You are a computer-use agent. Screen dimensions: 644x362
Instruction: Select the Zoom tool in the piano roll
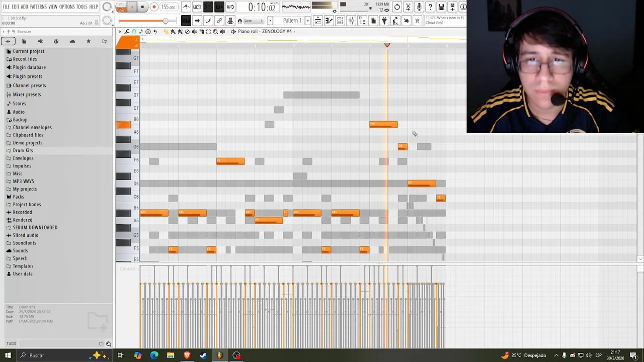click(x=215, y=31)
